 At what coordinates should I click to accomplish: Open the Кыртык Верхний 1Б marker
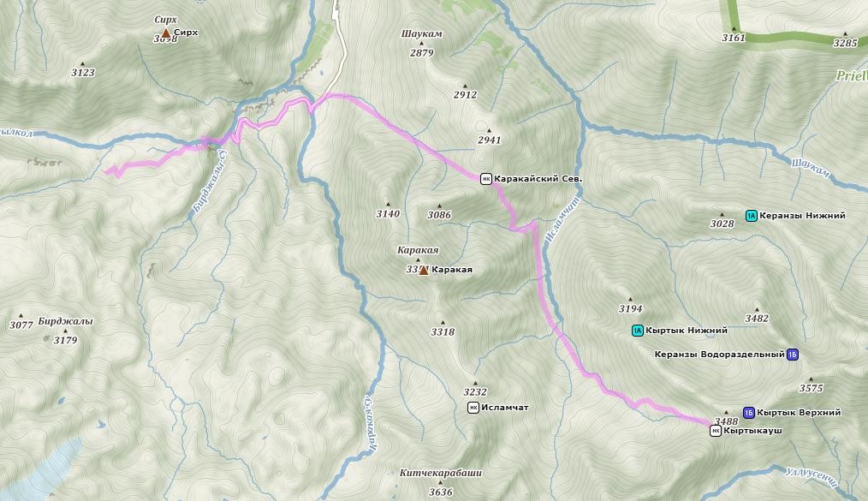pos(748,413)
